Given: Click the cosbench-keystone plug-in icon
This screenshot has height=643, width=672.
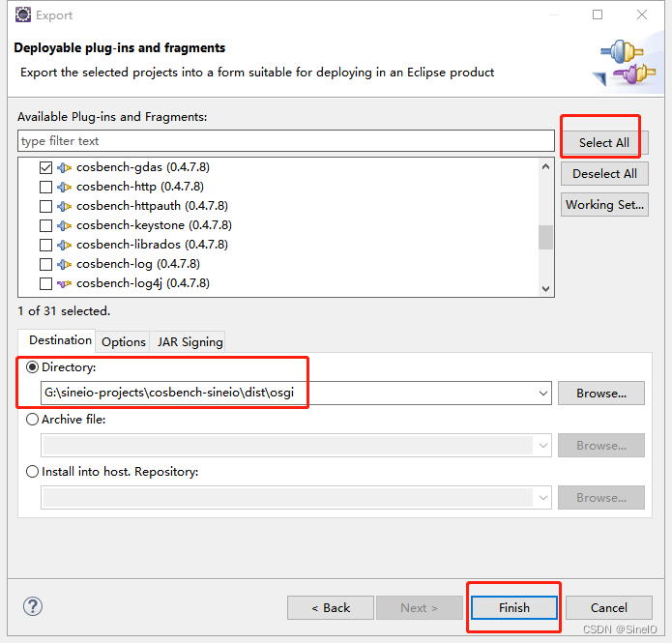Looking at the screenshot, I should [x=65, y=225].
